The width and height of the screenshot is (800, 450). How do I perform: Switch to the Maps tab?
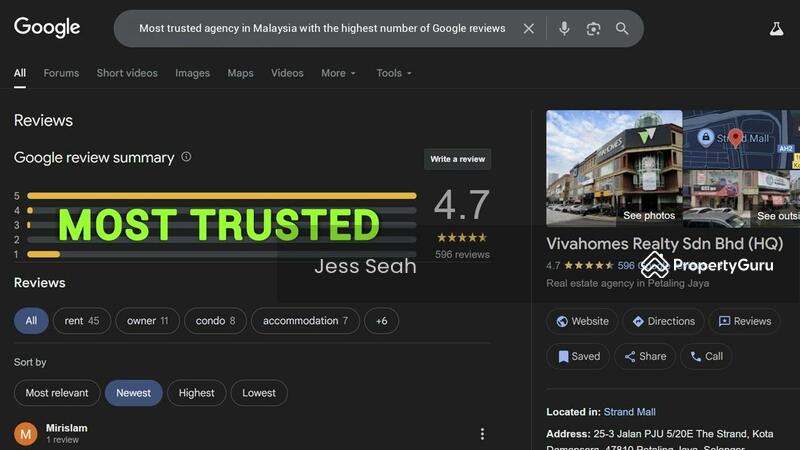(x=240, y=73)
